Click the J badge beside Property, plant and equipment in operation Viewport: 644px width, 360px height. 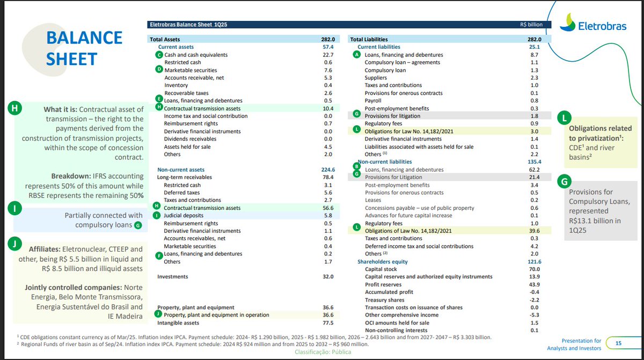[158, 314]
